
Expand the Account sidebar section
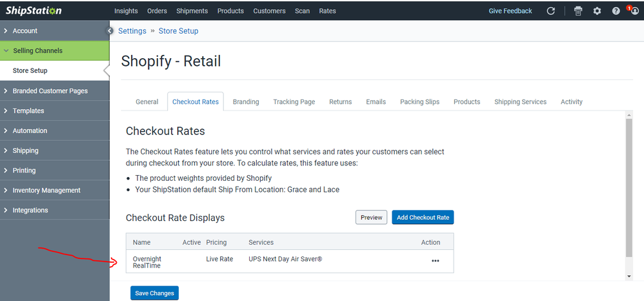point(25,31)
